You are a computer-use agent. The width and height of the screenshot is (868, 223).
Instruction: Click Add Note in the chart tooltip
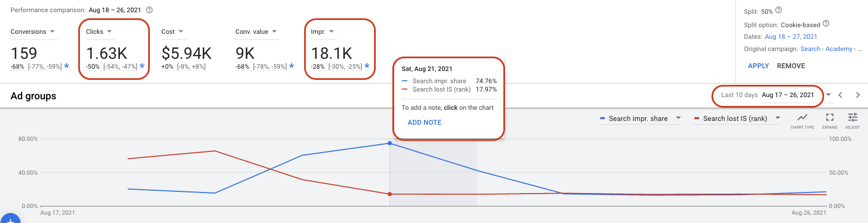pyautogui.click(x=425, y=122)
